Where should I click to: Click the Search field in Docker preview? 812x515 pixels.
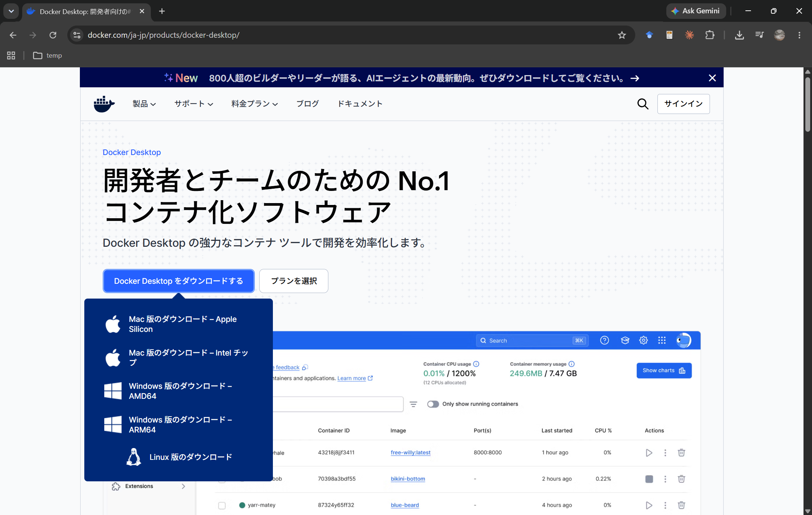point(532,340)
